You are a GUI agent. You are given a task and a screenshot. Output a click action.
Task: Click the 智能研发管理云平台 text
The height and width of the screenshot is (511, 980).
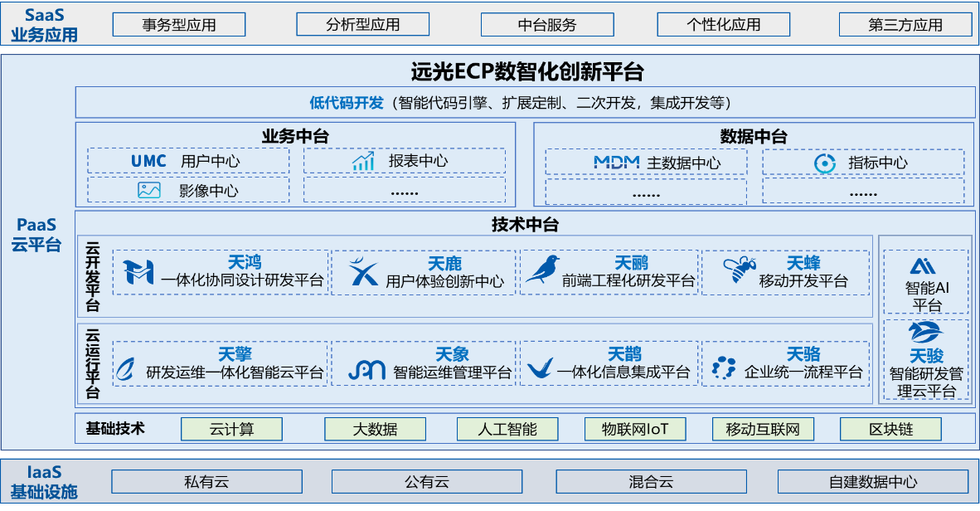[x=926, y=382]
